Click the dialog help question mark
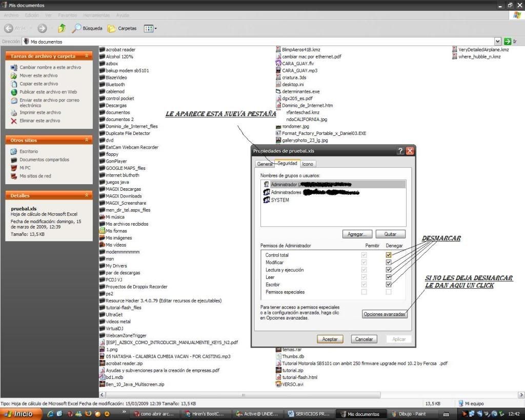This screenshot has height=420, width=525. 400,151
